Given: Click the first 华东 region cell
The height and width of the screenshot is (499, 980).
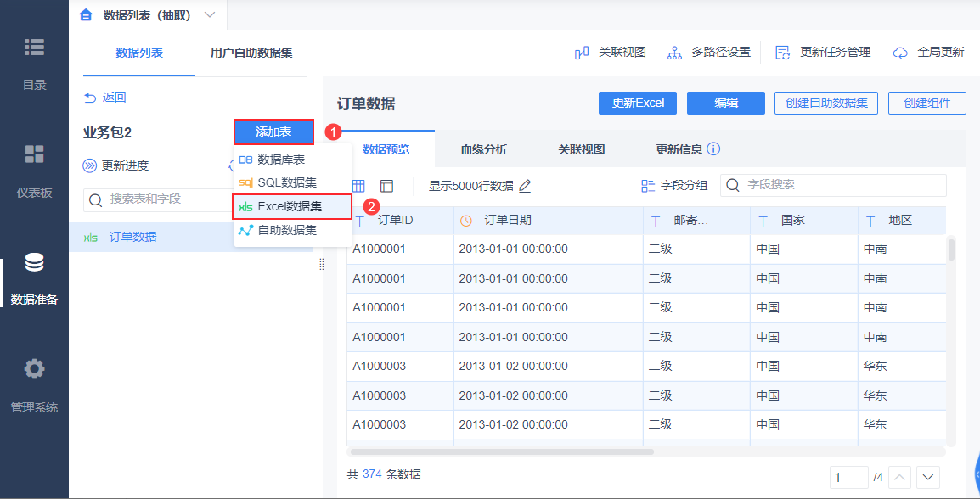Looking at the screenshot, I should [902, 366].
